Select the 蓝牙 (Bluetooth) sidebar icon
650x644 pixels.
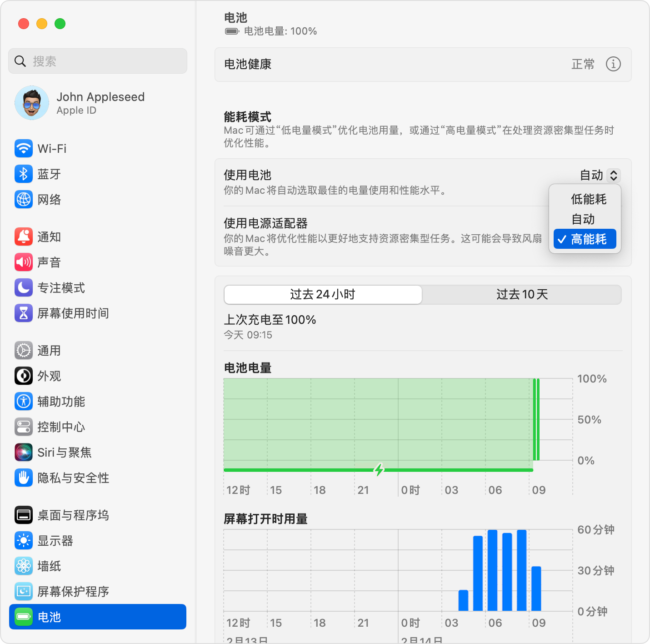tap(24, 174)
